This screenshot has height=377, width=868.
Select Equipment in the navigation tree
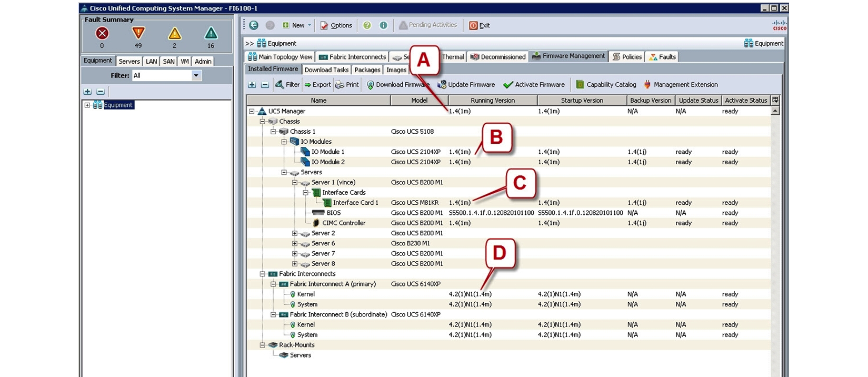click(x=118, y=105)
